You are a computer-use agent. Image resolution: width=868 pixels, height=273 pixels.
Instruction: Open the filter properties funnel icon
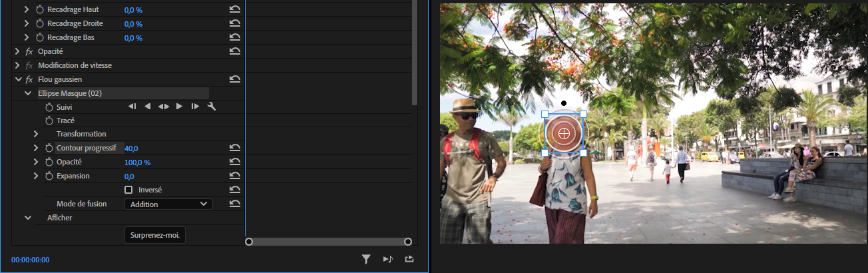coord(366,260)
